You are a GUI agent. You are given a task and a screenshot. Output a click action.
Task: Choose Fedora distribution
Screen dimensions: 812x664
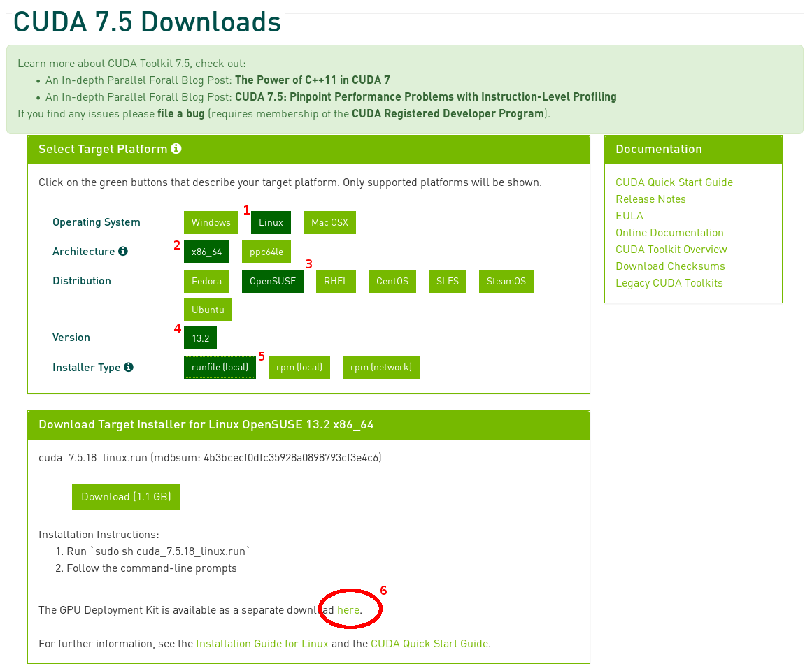(206, 281)
